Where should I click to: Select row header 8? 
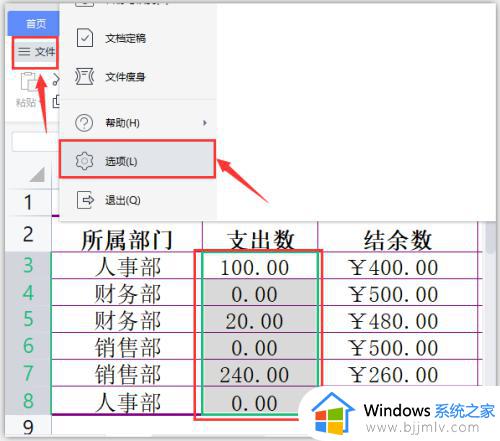[28, 400]
